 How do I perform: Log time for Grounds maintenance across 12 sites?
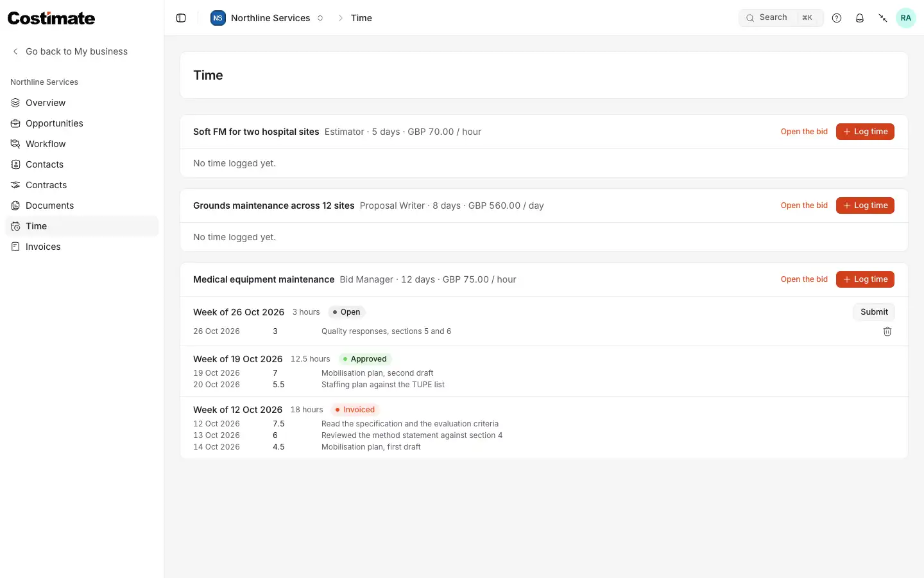tap(865, 206)
